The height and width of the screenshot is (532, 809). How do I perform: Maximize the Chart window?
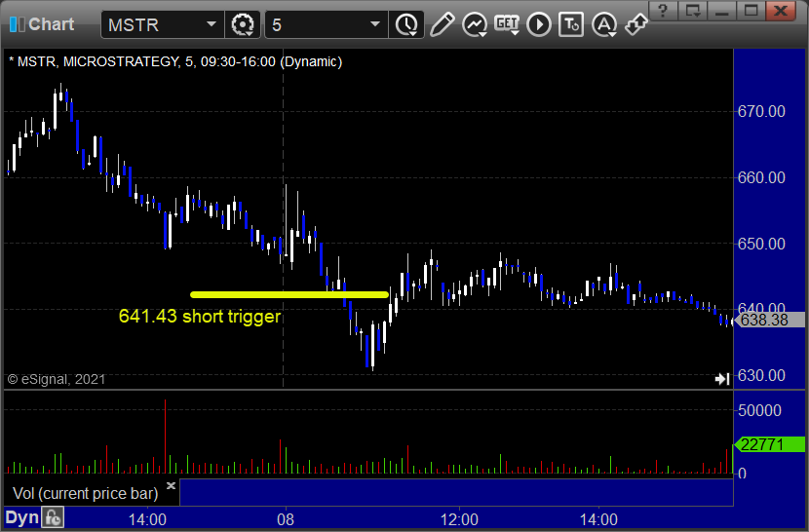tap(751, 11)
